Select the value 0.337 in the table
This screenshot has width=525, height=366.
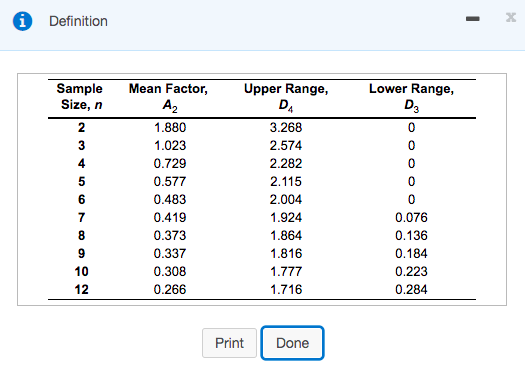pos(170,253)
